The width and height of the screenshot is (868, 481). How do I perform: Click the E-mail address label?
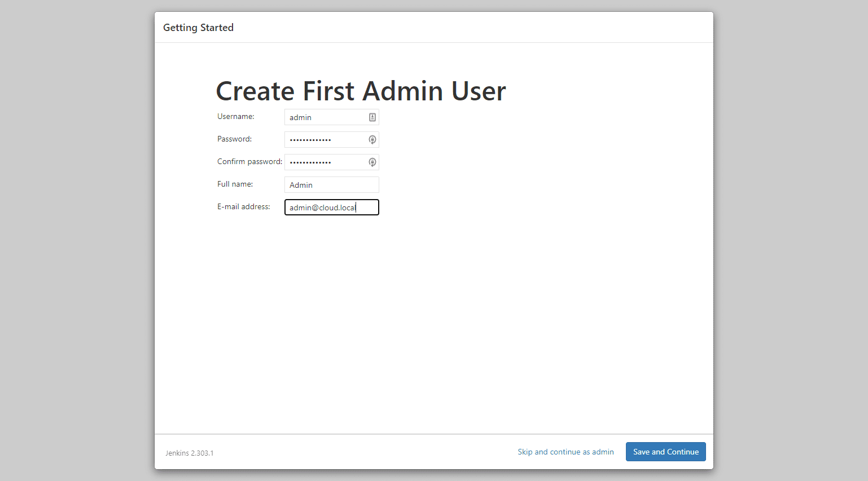(243, 206)
